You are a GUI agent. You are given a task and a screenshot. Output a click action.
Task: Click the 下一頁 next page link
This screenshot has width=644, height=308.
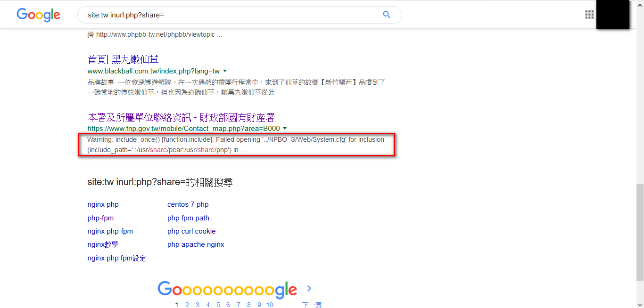tap(312, 305)
